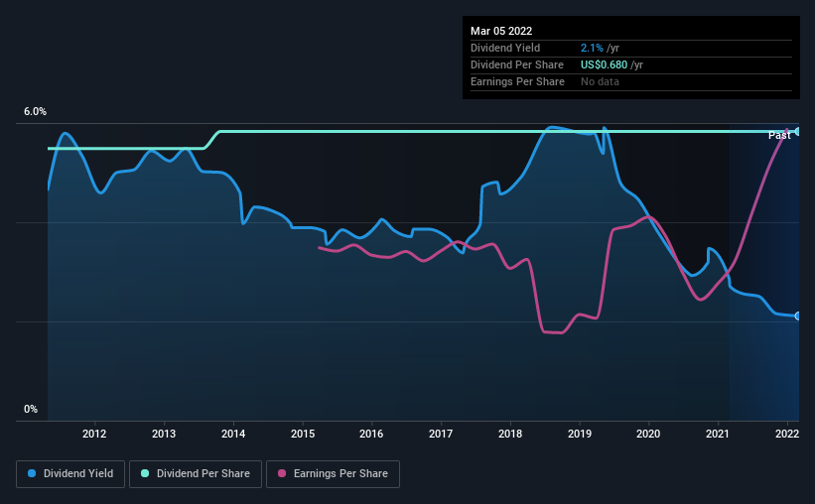Click the Dividend Per Share endpoint marker
This screenshot has height=504, width=815.
[x=798, y=131]
